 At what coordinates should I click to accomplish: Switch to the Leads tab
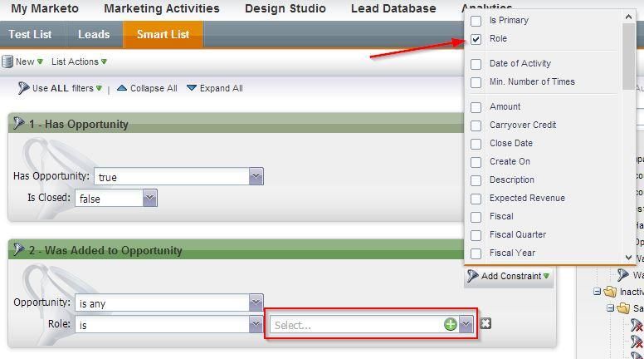coord(94,35)
